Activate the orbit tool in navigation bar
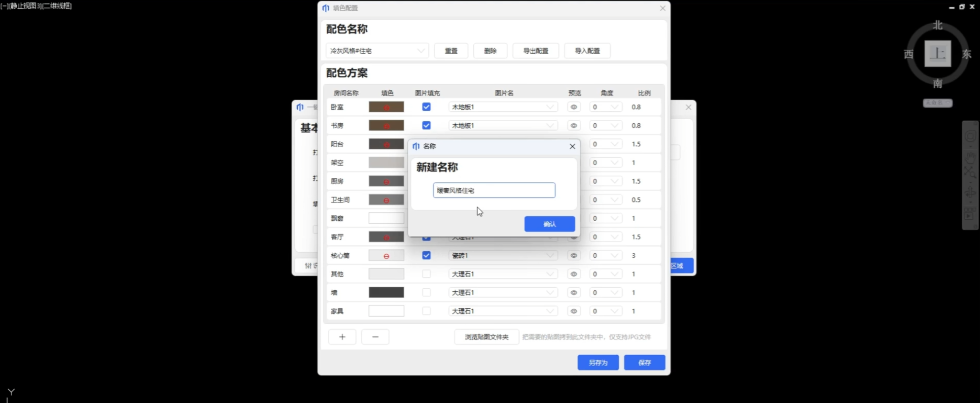 pyautogui.click(x=970, y=192)
